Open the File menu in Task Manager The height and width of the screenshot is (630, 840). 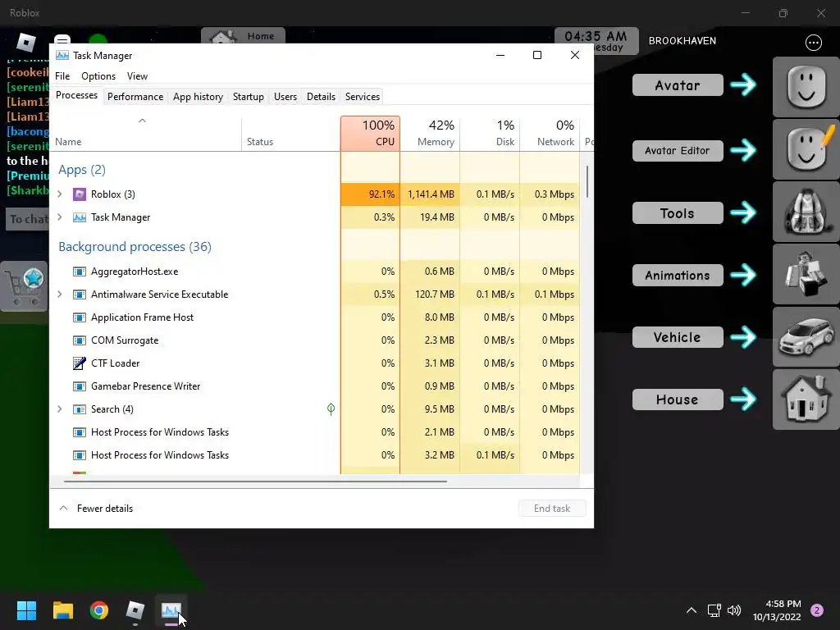coord(62,76)
